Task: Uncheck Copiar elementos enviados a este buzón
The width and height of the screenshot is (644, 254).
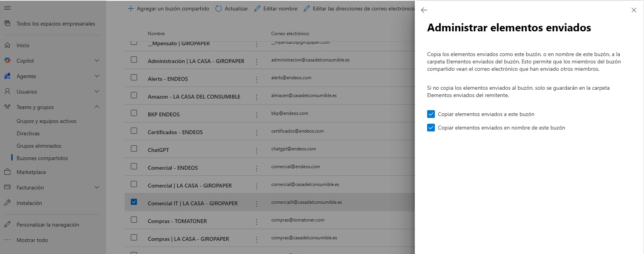Action: pyautogui.click(x=431, y=114)
